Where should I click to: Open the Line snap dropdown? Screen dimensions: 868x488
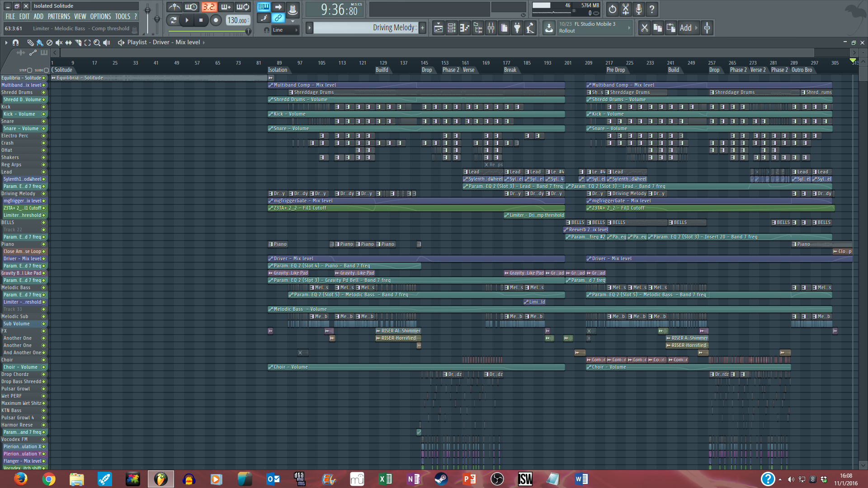click(x=285, y=30)
